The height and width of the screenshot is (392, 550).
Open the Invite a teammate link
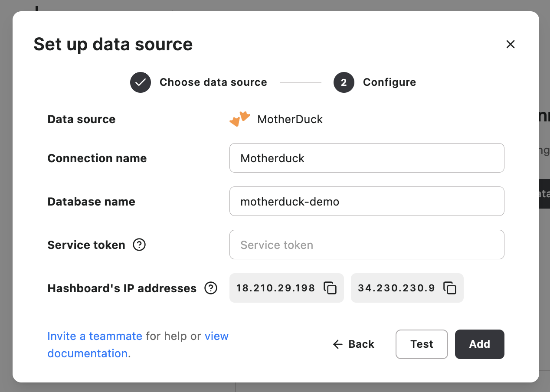pyautogui.click(x=95, y=336)
